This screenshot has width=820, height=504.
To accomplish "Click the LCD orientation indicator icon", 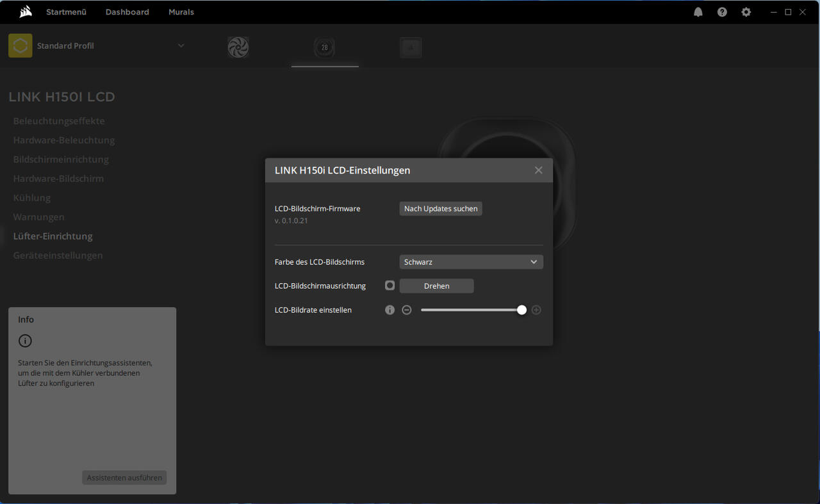I will point(389,286).
